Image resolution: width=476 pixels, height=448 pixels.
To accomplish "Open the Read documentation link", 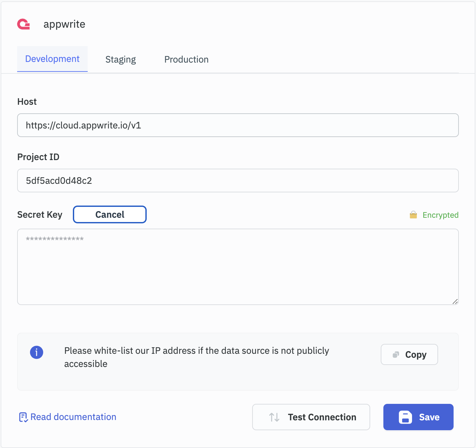I will pos(73,417).
